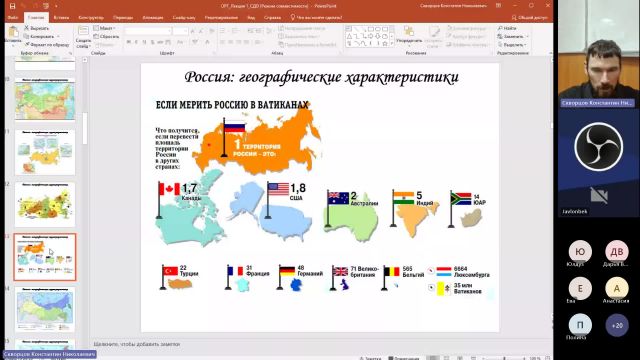This screenshot has width=640, height=360.
Task: Click the slide title 'Россия: географические характеристики'
Action: [322, 77]
